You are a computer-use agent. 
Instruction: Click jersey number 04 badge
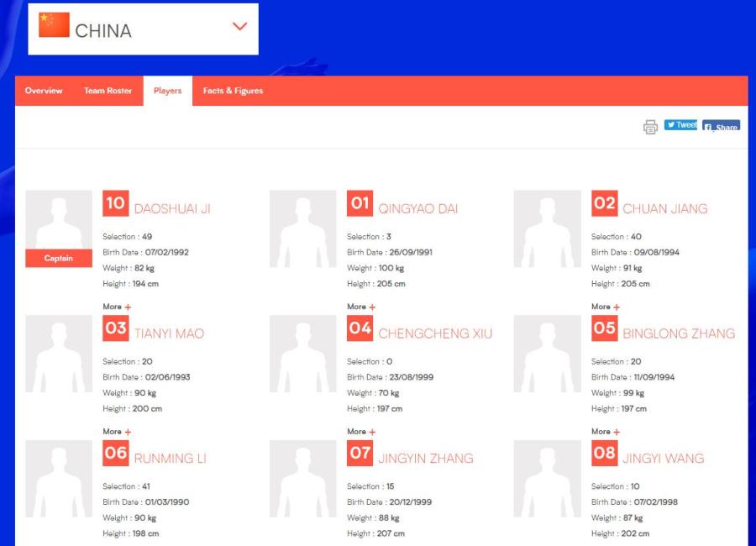pos(360,328)
